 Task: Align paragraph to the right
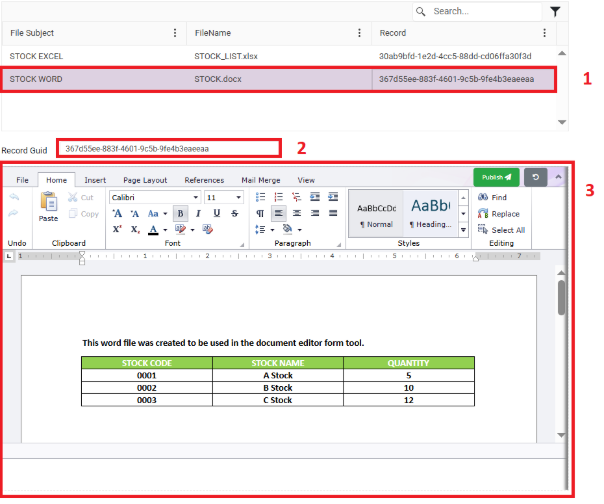click(x=315, y=213)
